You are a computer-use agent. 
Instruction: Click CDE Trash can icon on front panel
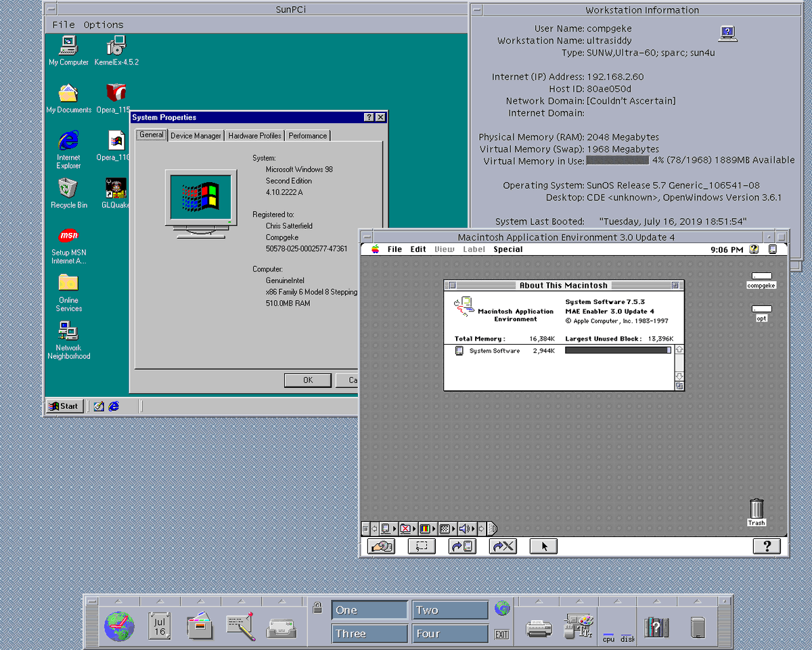point(698,627)
